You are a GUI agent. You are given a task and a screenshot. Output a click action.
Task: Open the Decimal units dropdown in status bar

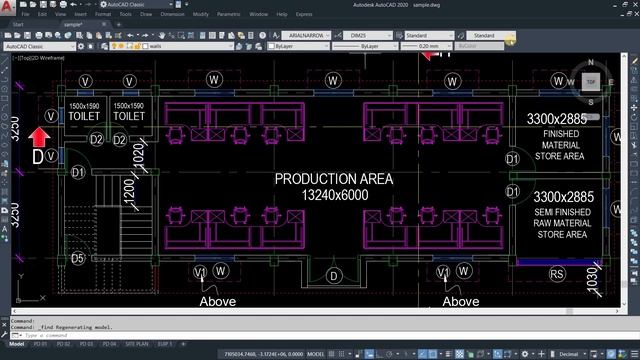click(x=571, y=354)
